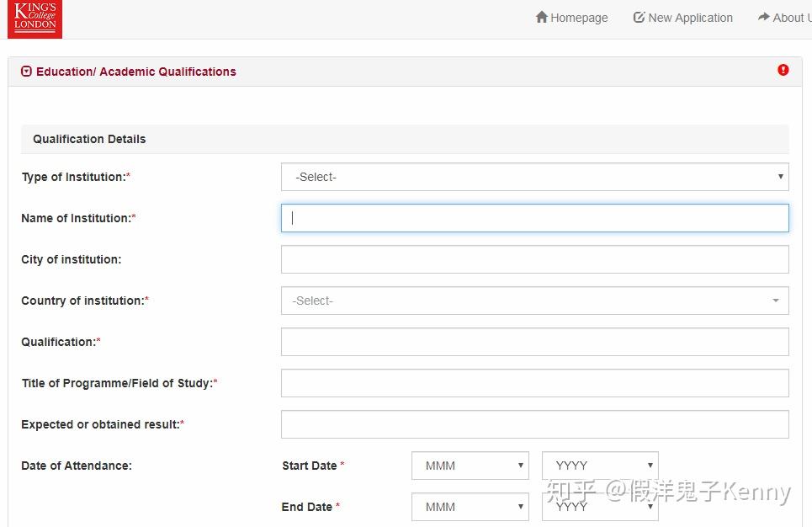Click the City of institution field
Image resolution: width=812 pixels, height=527 pixels.
pyautogui.click(x=535, y=259)
